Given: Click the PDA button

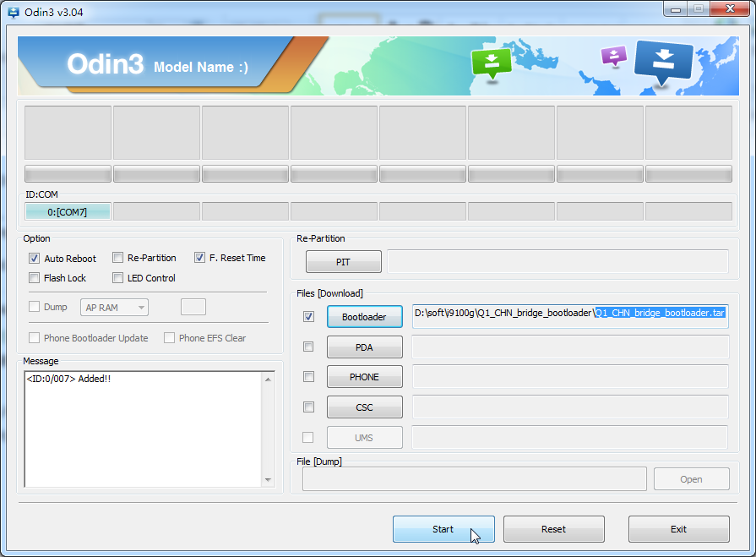Looking at the screenshot, I should (365, 347).
